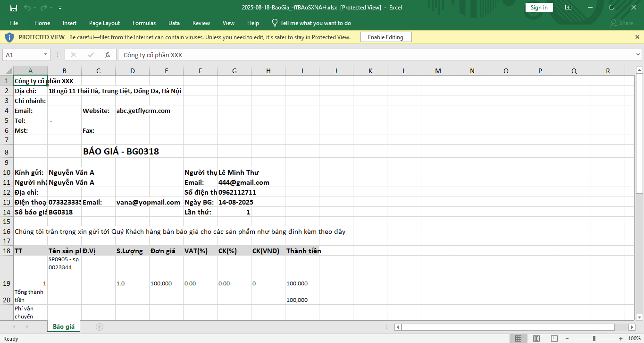Click the zoom out minus button

[x=567, y=338]
